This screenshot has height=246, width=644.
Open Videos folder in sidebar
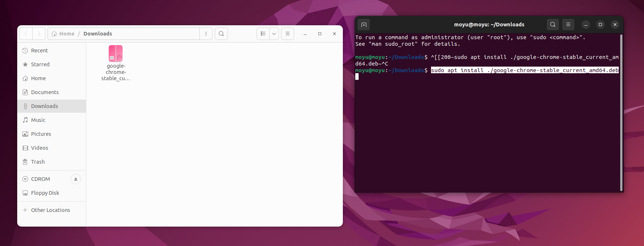pos(52,148)
